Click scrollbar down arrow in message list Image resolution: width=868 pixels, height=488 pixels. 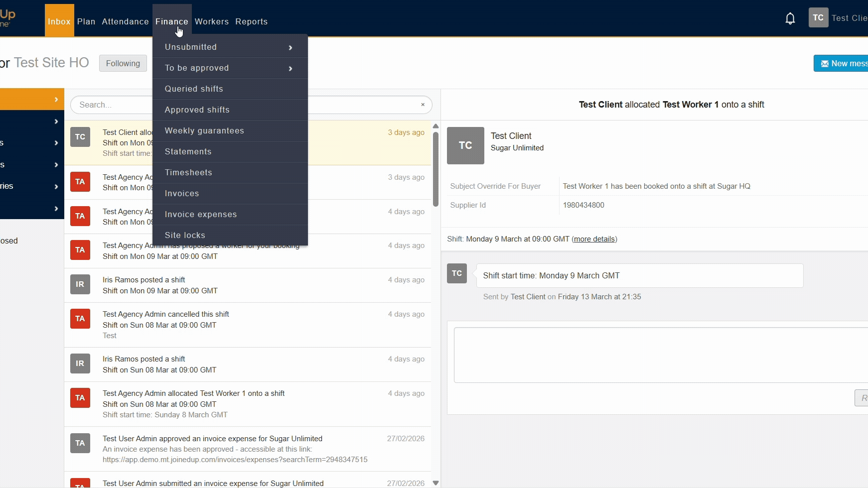[x=435, y=483]
